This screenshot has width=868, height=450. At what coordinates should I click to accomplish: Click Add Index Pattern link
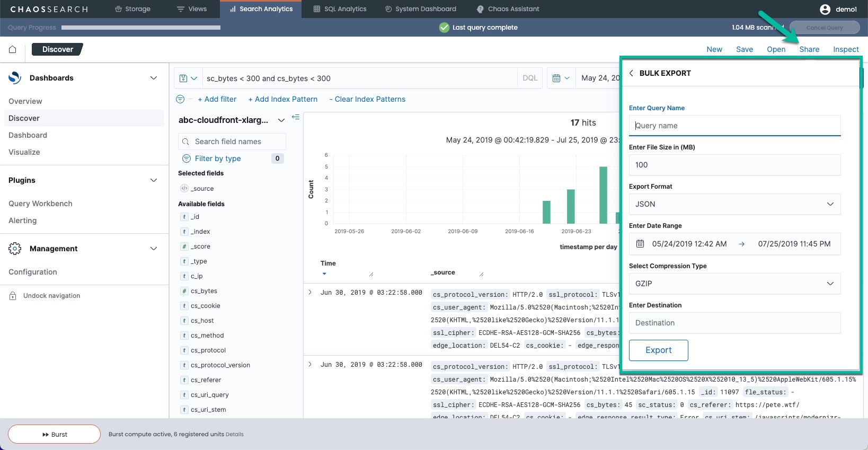[x=283, y=99]
